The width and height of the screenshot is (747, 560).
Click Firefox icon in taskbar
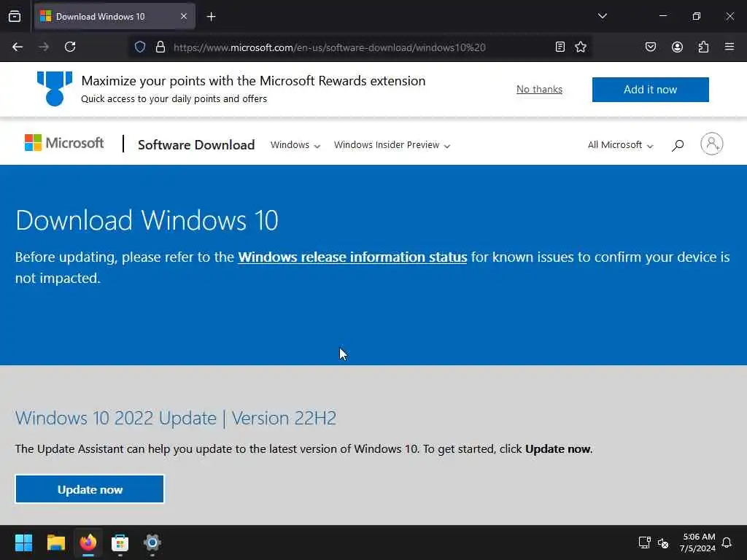[88, 542]
